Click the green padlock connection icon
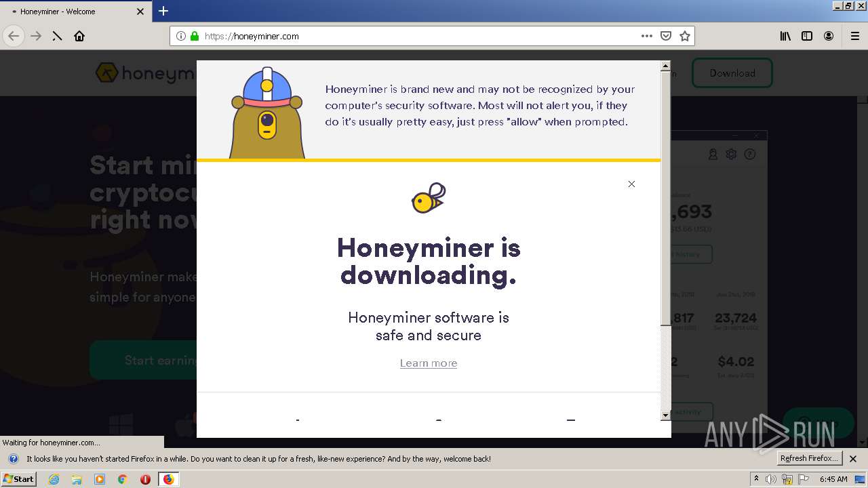Image resolution: width=868 pixels, height=488 pixels. pos(195,36)
